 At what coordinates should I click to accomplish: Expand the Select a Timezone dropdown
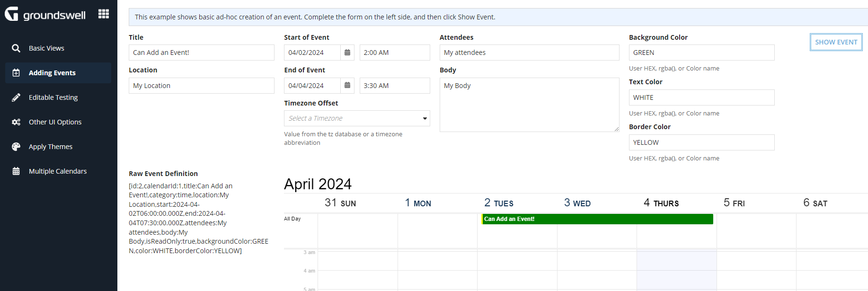(x=357, y=118)
